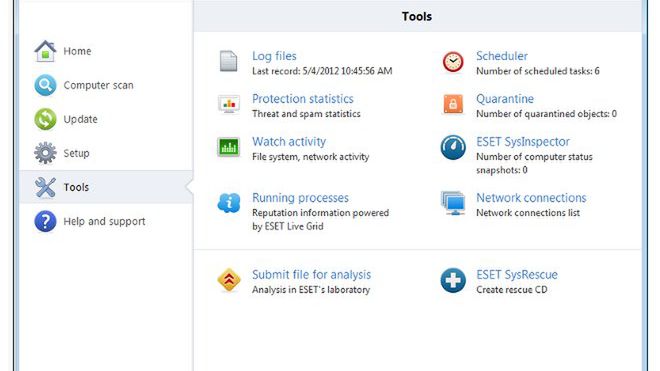Click the green Watch activity graph icon

(229, 147)
